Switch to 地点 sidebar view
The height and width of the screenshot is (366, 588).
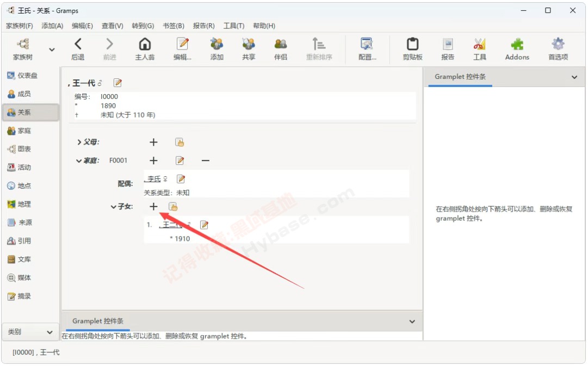[30, 186]
